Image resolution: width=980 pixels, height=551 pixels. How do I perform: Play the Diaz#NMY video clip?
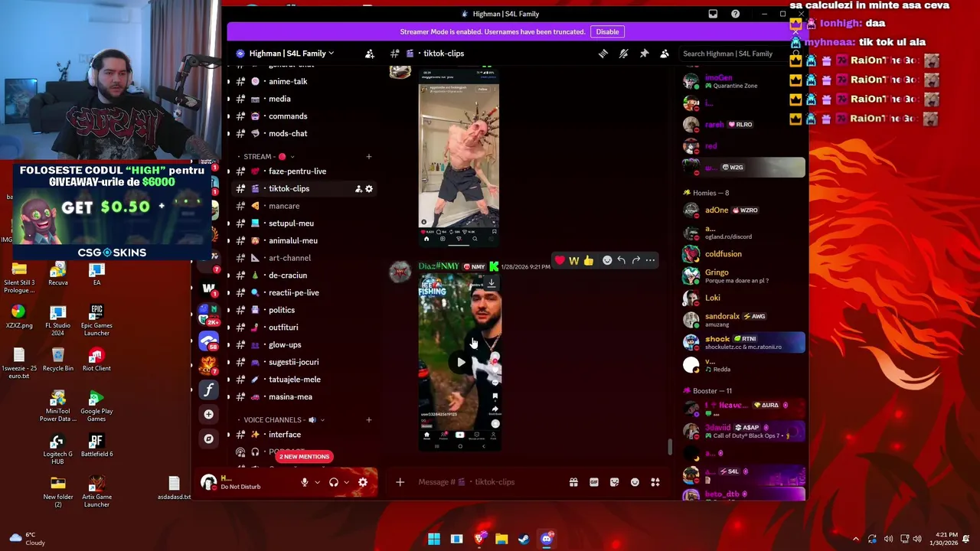pyautogui.click(x=460, y=362)
